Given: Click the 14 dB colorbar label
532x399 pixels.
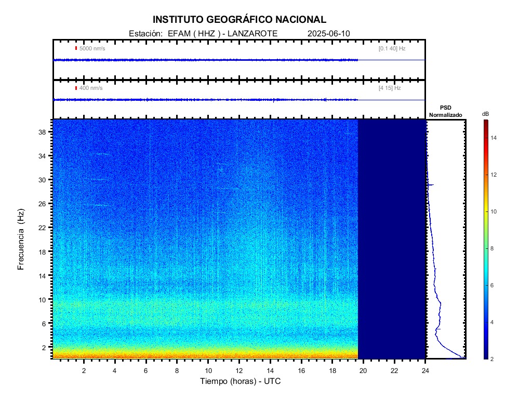Looking at the screenshot, I should point(494,138).
